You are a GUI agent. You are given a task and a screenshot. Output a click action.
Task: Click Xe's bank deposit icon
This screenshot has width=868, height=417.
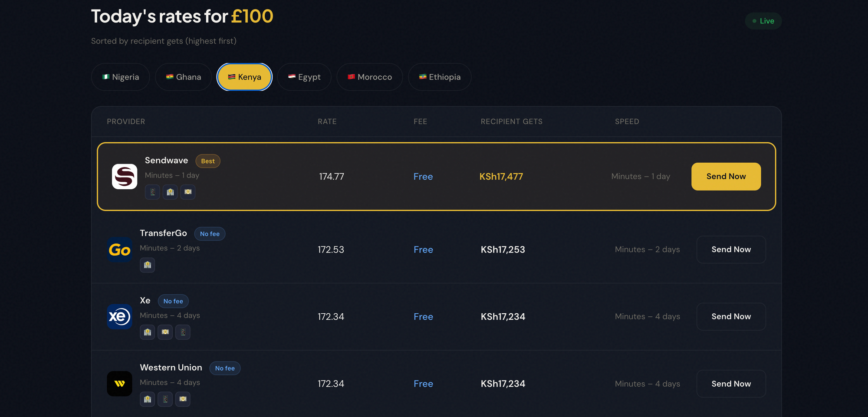[x=148, y=332]
